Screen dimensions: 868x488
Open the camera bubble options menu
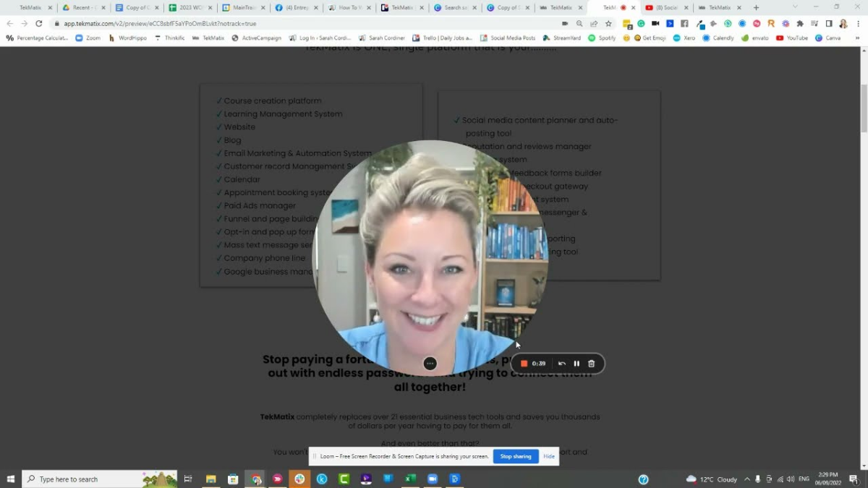click(430, 364)
